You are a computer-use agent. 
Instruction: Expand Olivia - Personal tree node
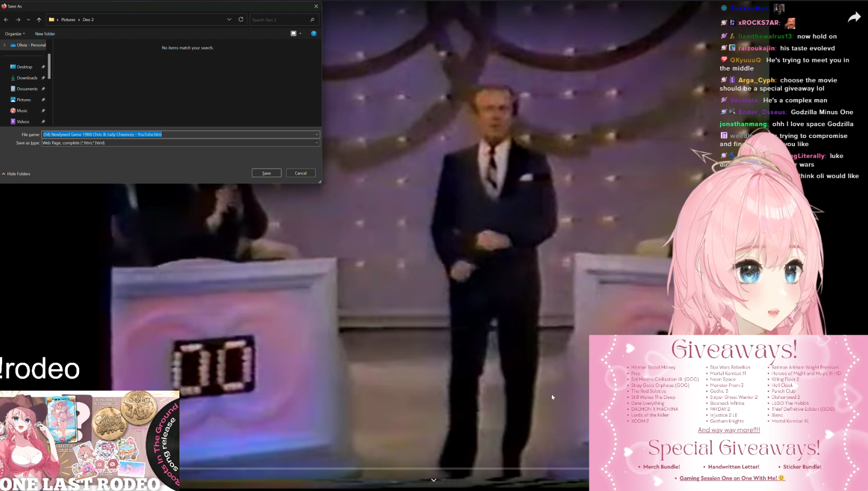coord(5,45)
